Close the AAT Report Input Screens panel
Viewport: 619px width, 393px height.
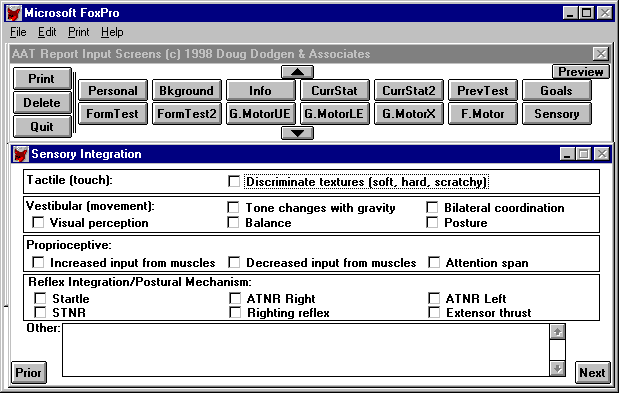point(601,54)
